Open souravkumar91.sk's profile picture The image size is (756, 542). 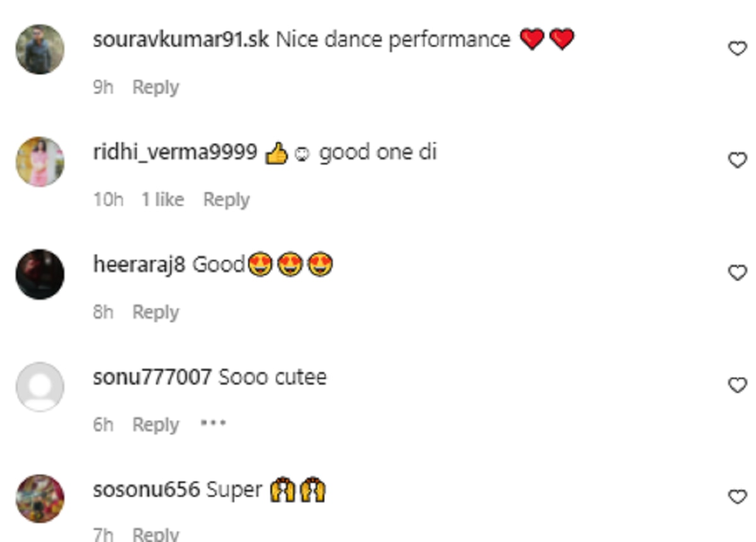[x=40, y=50]
